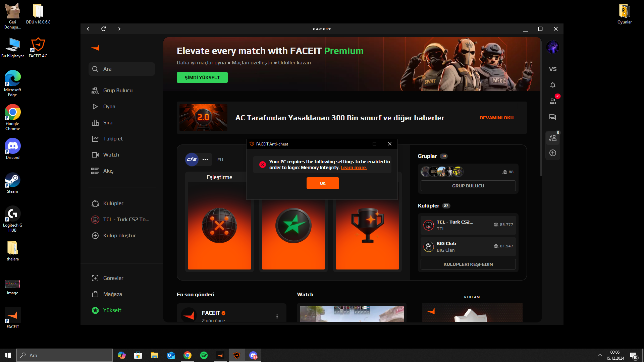This screenshot has height=362, width=644.
Task: Open the FACEIT post three-dot menu
Action: 277,316
